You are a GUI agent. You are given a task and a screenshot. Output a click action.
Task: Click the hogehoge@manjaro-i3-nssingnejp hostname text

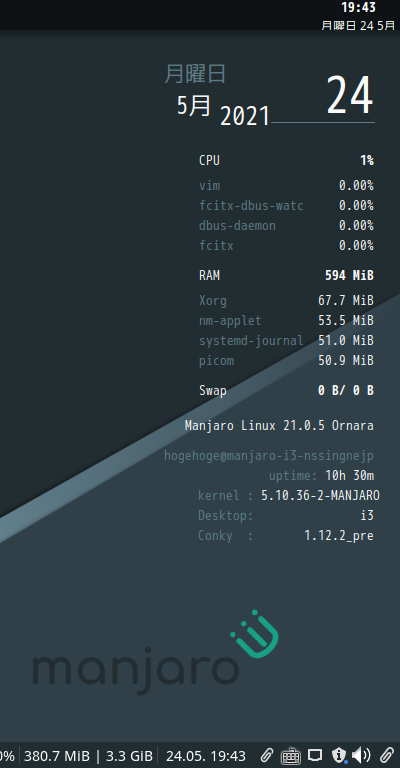(x=269, y=456)
